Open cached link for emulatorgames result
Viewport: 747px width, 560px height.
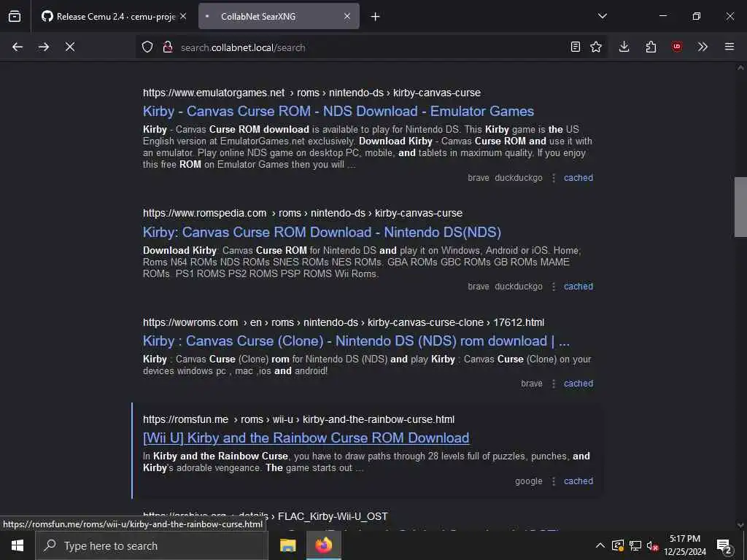click(578, 178)
